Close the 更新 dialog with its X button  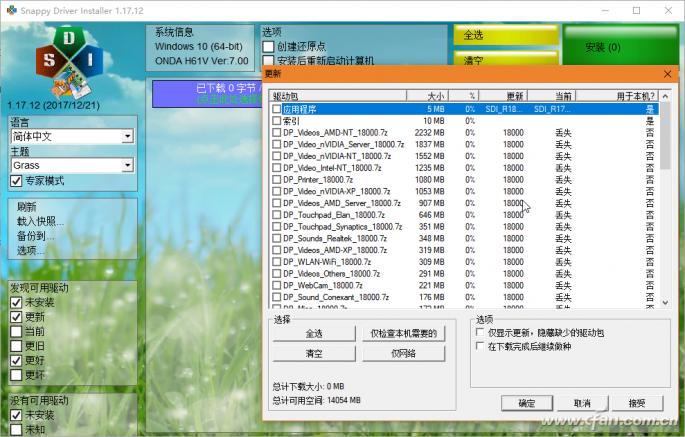pyautogui.click(x=667, y=74)
